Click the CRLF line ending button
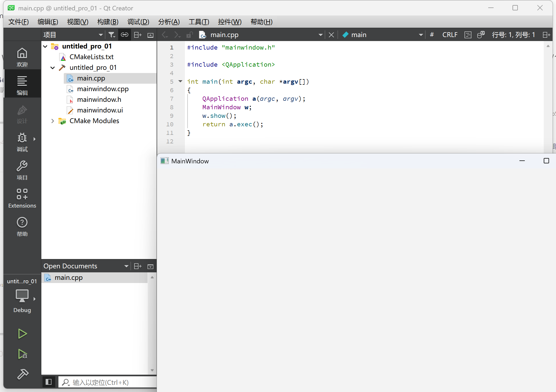Screen dimensions: 556x392 tap(450, 35)
